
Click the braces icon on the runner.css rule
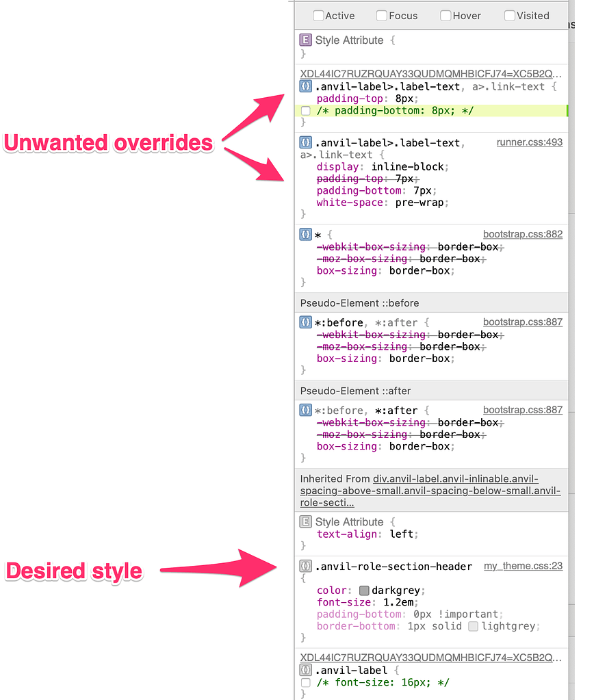[x=305, y=142]
